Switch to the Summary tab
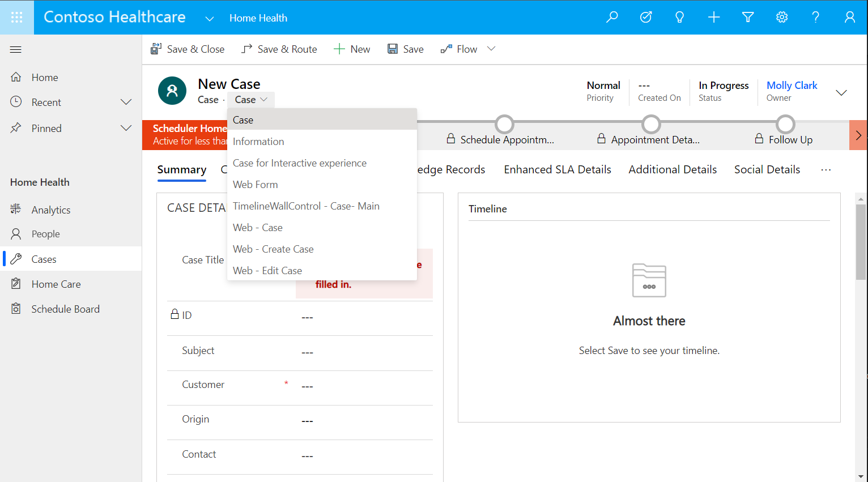Image resolution: width=868 pixels, height=482 pixels. pyautogui.click(x=182, y=170)
